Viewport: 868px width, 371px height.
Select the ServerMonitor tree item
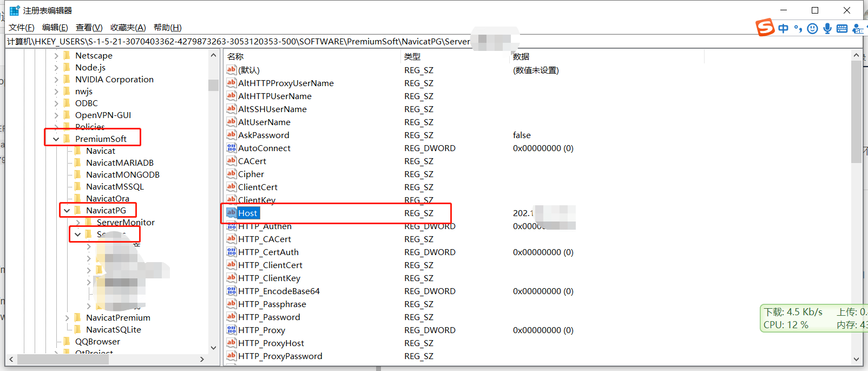click(126, 222)
